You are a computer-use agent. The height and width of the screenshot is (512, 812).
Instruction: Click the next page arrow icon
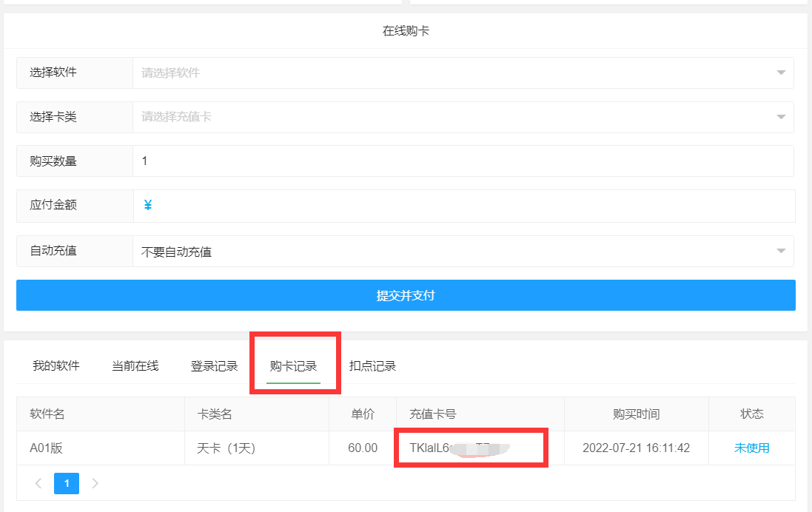(x=95, y=484)
